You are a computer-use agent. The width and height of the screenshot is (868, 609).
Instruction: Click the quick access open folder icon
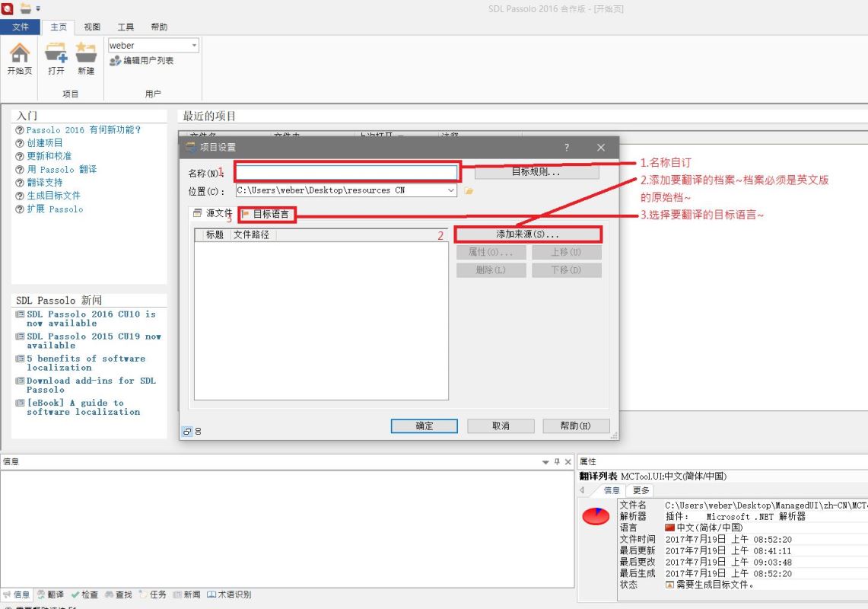25,8
